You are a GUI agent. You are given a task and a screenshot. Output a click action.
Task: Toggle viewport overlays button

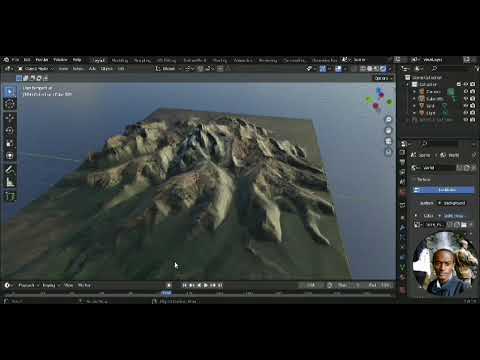(x=339, y=69)
